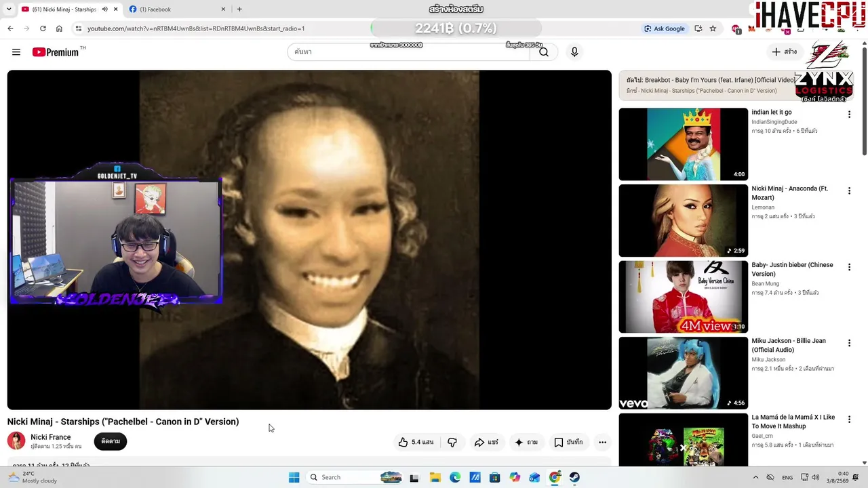Screen dimensions: 868x488
Task: Switch to the Facebook tab
Action: click(x=178, y=9)
